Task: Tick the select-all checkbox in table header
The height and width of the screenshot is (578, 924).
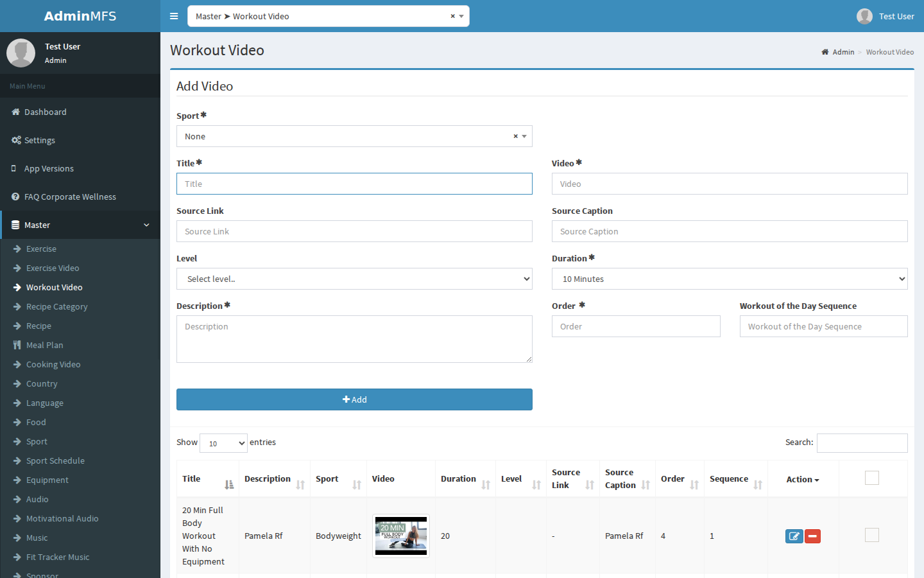Action: [872, 478]
